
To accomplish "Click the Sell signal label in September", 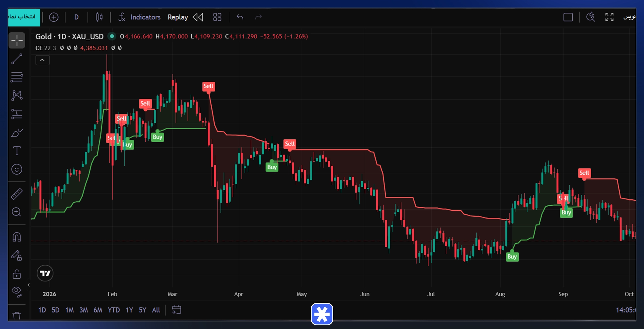I will point(584,173).
